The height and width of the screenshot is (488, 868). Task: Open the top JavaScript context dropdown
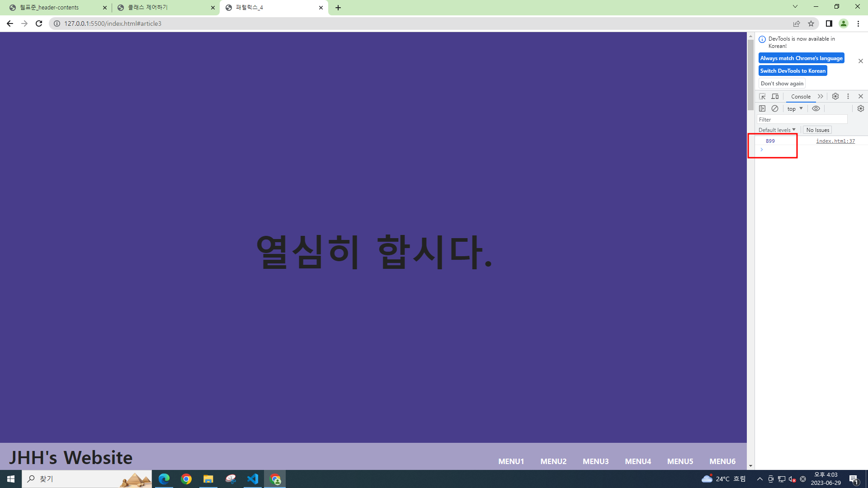(795, 108)
